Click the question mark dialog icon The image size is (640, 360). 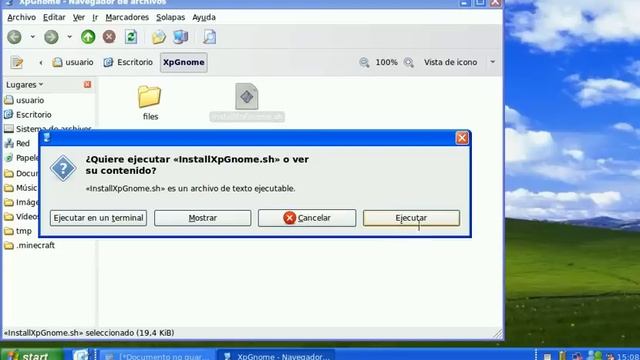tap(63, 168)
